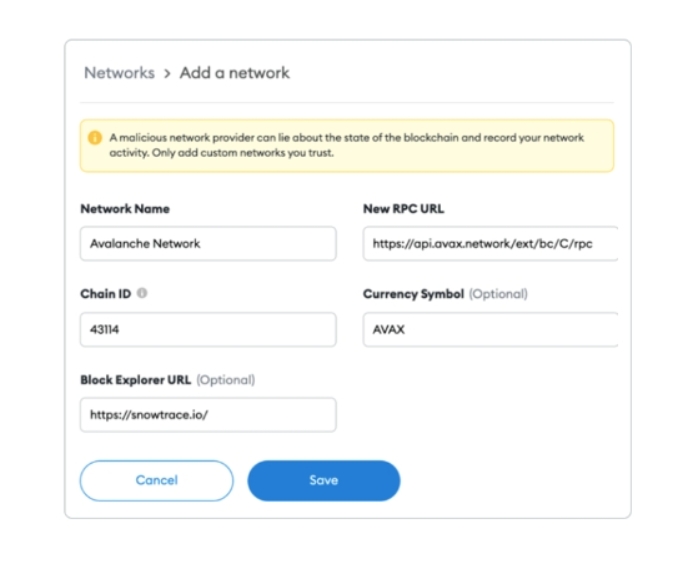Click the Network Name label

pyautogui.click(x=125, y=209)
